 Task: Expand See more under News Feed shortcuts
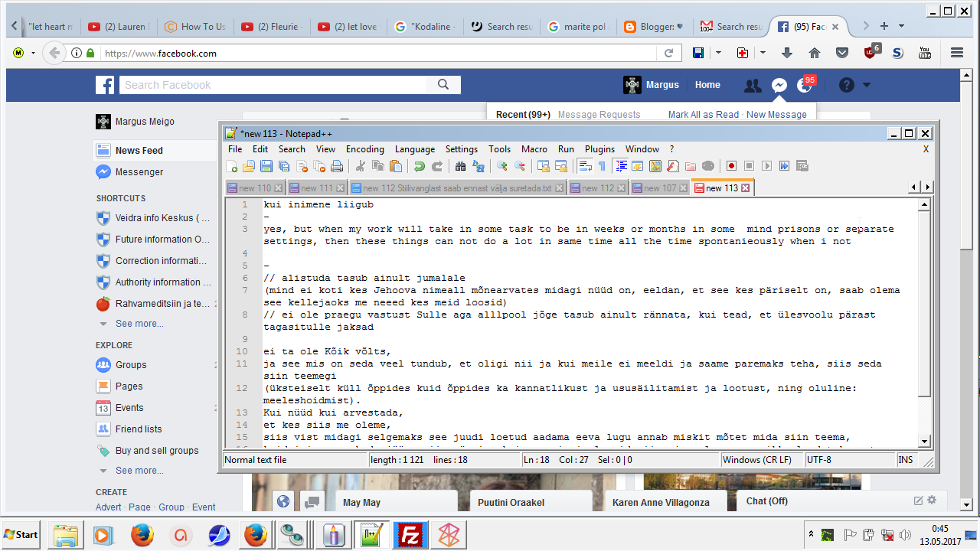pos(139,324)
